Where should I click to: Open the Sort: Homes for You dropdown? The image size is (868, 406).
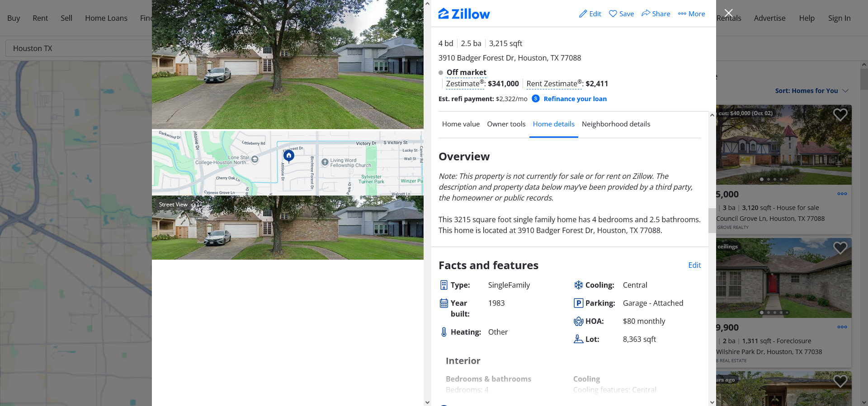pos(811,91)
